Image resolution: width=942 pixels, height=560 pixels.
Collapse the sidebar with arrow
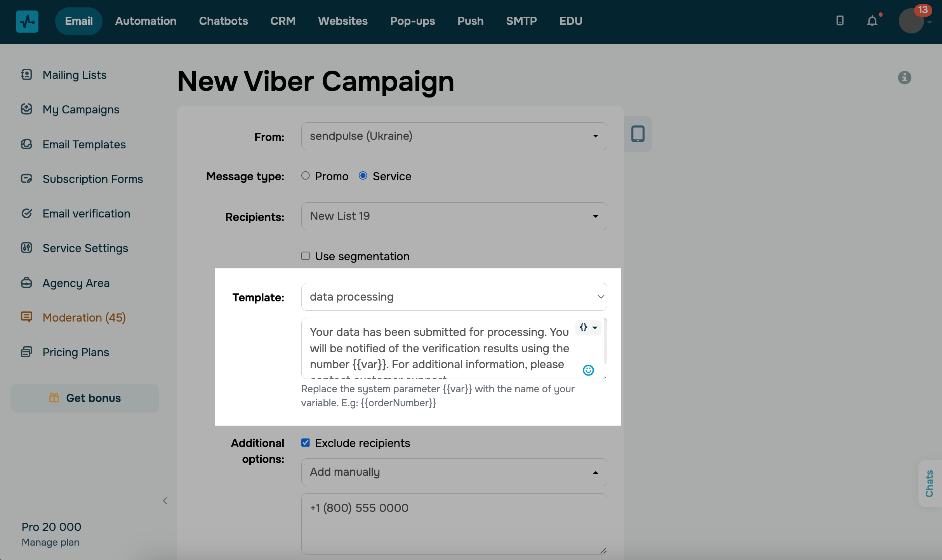click(x=165, y=501)
